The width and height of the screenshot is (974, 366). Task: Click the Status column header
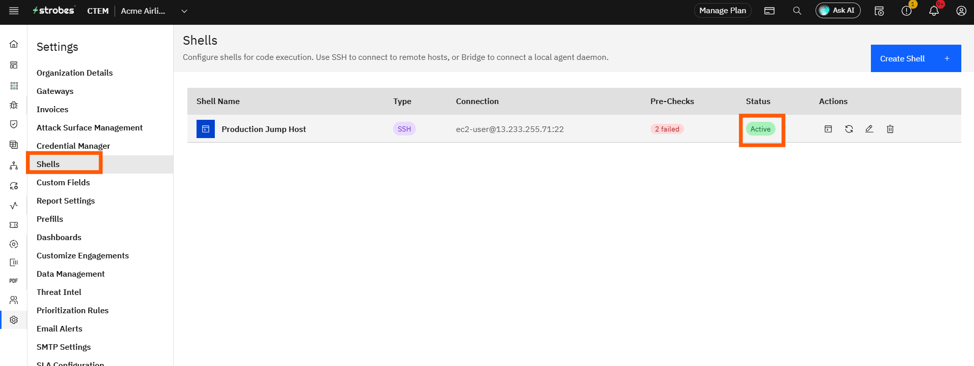[758, 101]
